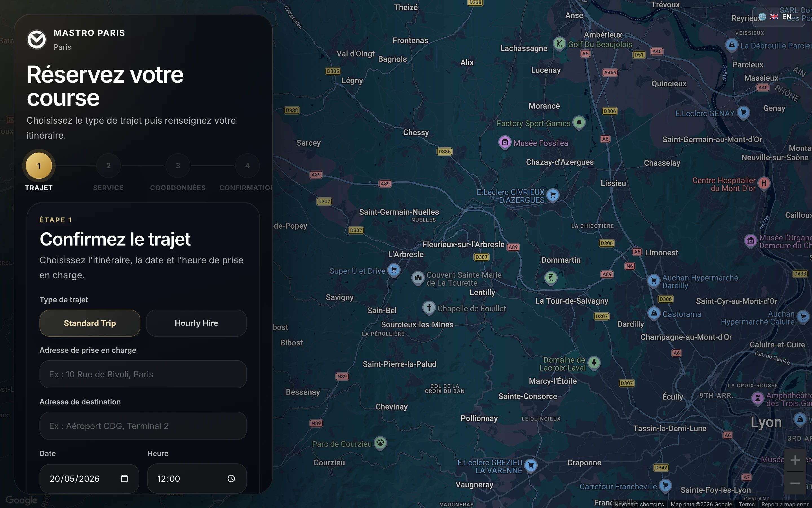
Task: Click the golf marker near La Tour-de-Salvagny
Action: 551,278
